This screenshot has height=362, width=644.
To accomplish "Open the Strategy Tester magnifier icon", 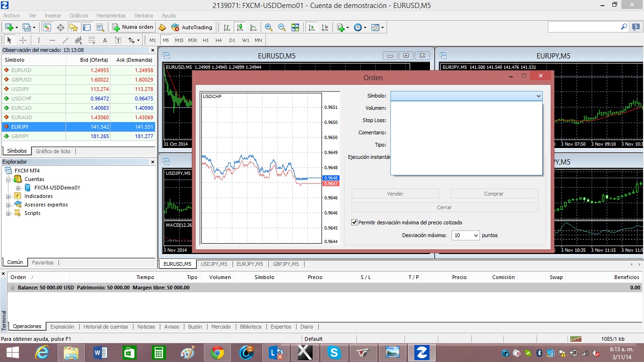I will pyautogui.click(x=100, y=27).
